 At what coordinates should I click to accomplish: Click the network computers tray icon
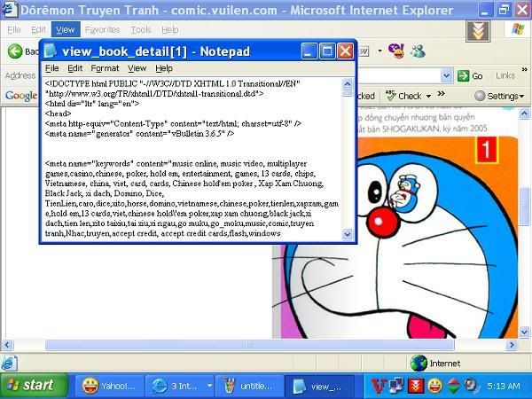(x=396, y=386)
